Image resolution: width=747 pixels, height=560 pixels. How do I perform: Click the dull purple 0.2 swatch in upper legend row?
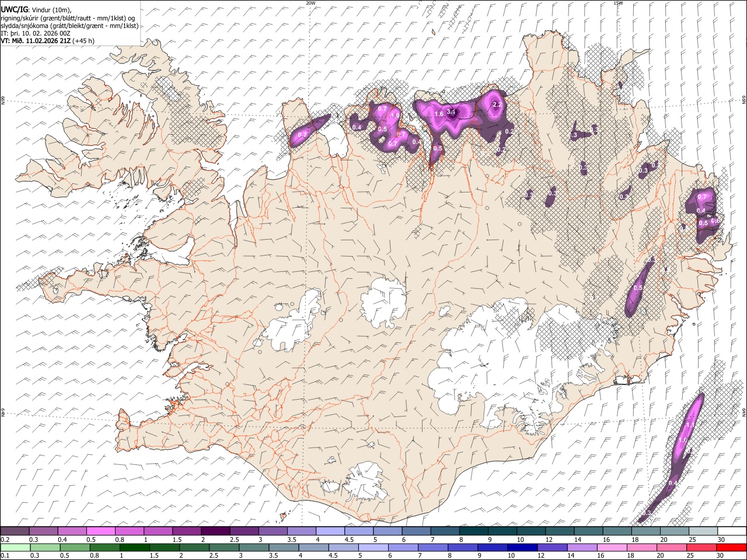15,531
